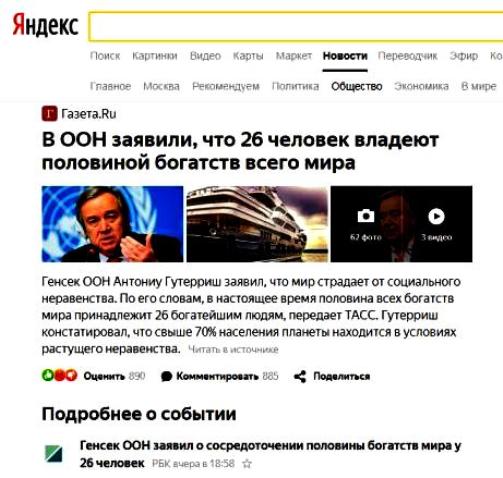Select the Экономика news category

pos(421,86)
